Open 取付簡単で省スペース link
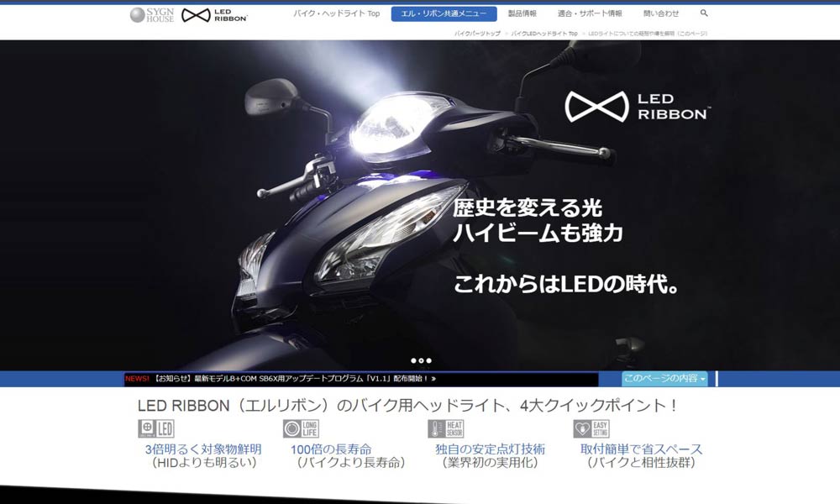840x504 pixels. click(x=641, y=449)
